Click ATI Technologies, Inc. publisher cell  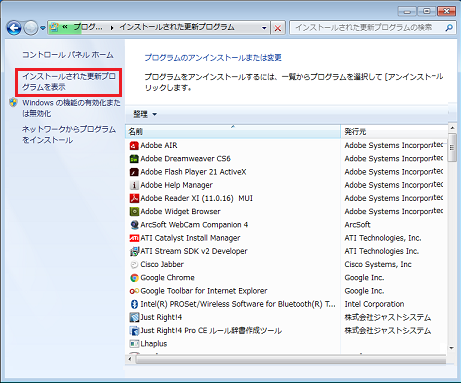click(383, 238)
